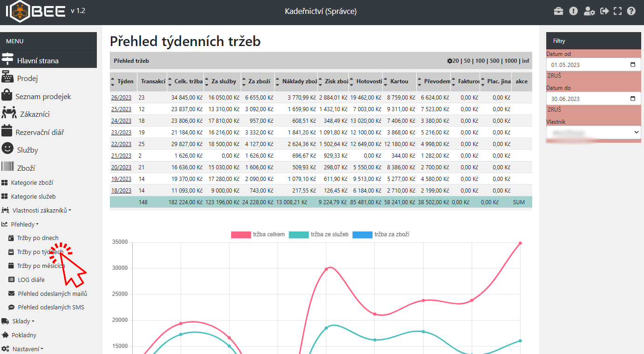Open the Vlastník dropdown filter
This screenshot has height=354, width=644.
[594, 132]
